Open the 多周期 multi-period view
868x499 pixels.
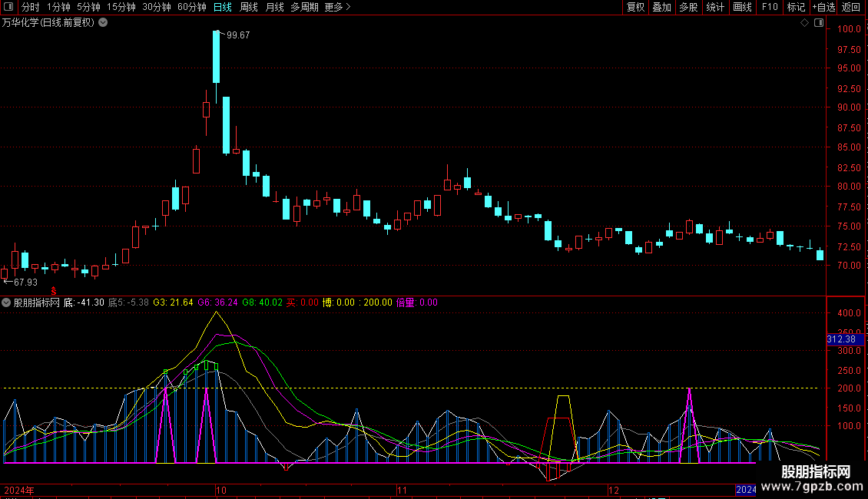[x=304, y=8]
